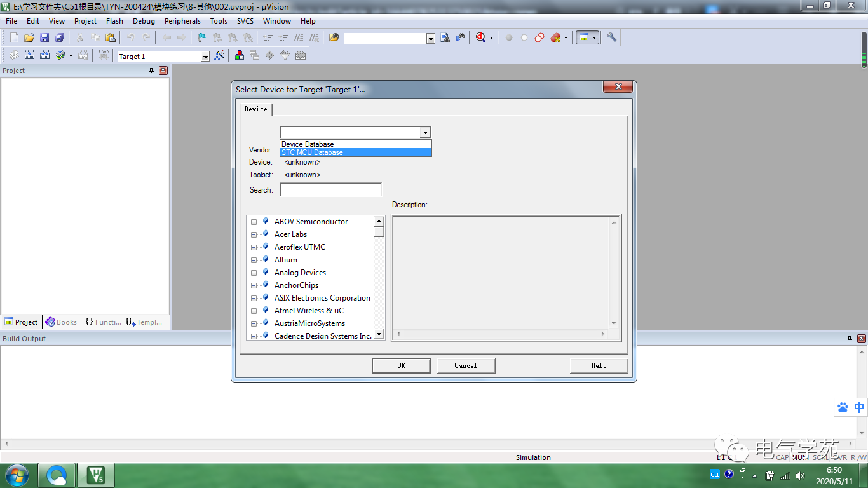Image resolution: width=868 pixels, height=488 pixels.
Task: Click OK in the Select Device dialog
Action: (x=401, y=365)
